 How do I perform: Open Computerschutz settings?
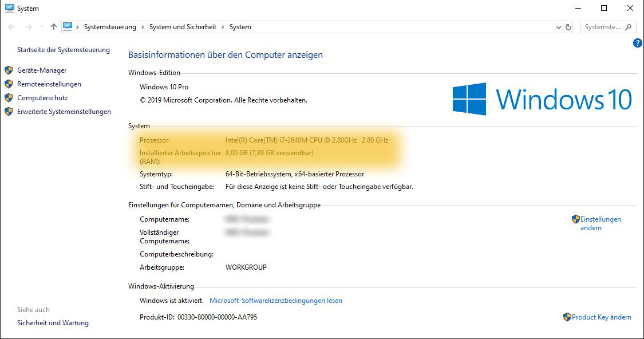pyautogui.click(x=42, y=98)
